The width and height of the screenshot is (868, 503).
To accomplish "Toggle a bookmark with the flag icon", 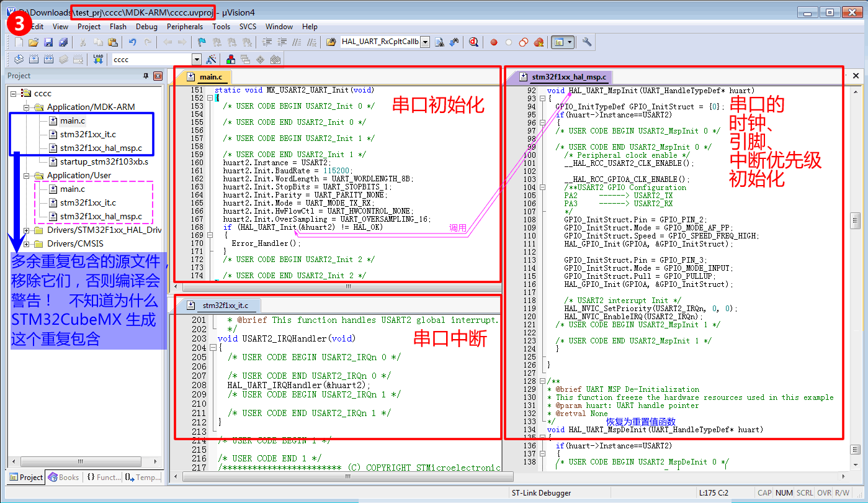I will [x=202, y=42].
